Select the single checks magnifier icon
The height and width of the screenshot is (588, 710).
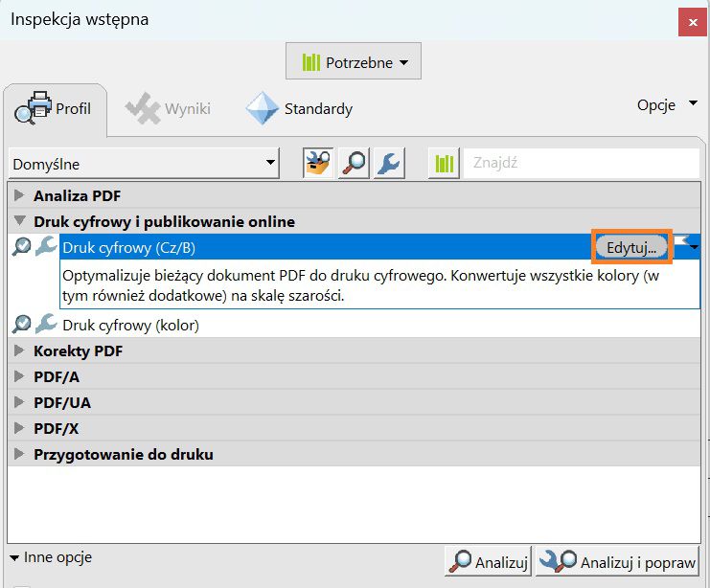(x=354, y=163)
